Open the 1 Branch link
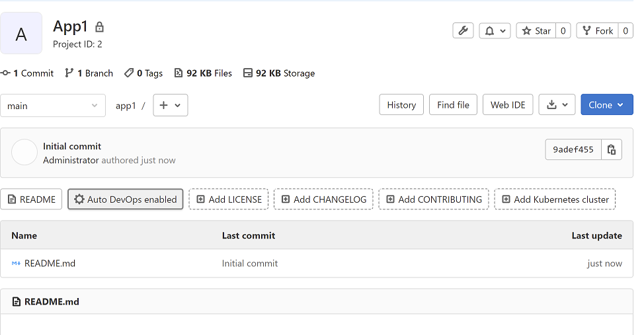This screenshot has height=335, width=644. point(89,73)
